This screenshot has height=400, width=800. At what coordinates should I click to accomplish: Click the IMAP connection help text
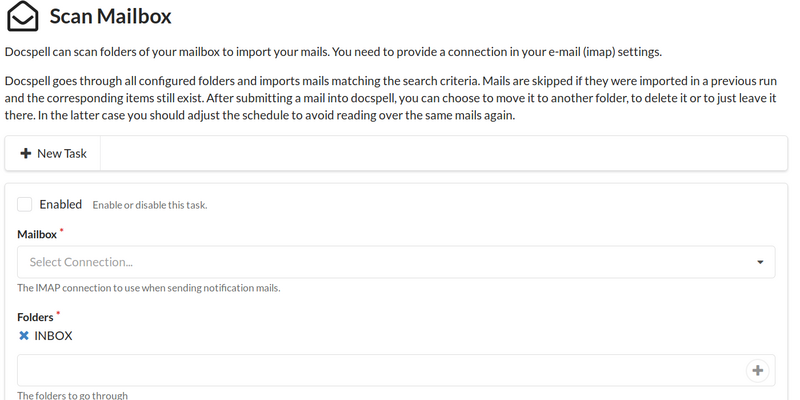148,288
